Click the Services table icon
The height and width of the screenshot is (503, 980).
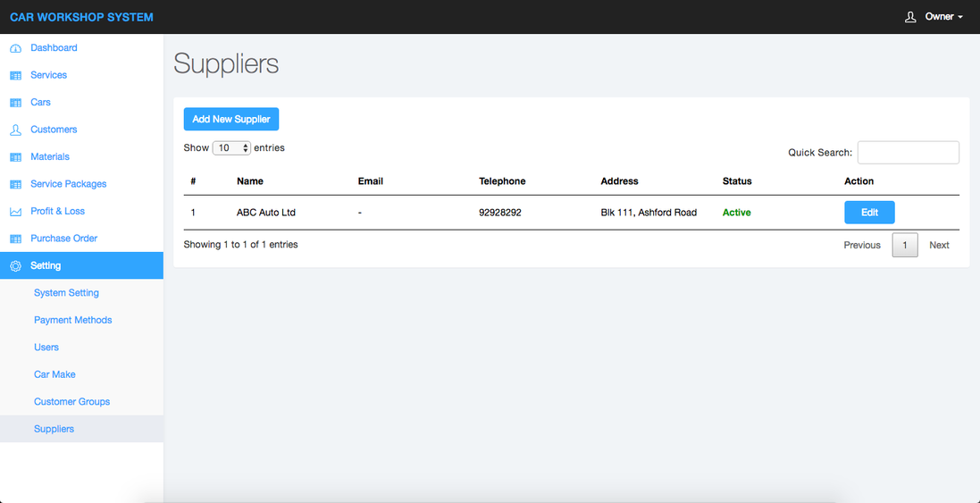point(15,76)
